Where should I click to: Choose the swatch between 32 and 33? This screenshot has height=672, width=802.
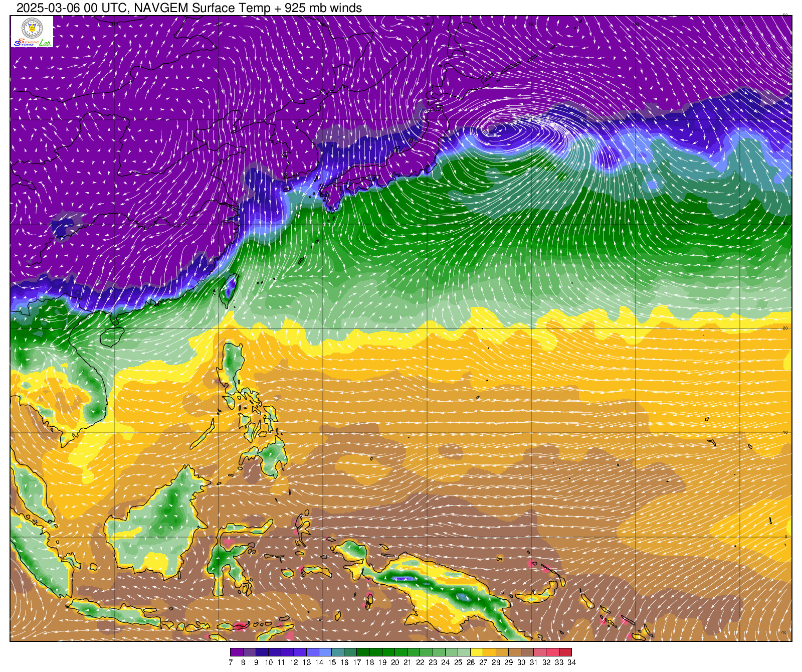point(553,652)
